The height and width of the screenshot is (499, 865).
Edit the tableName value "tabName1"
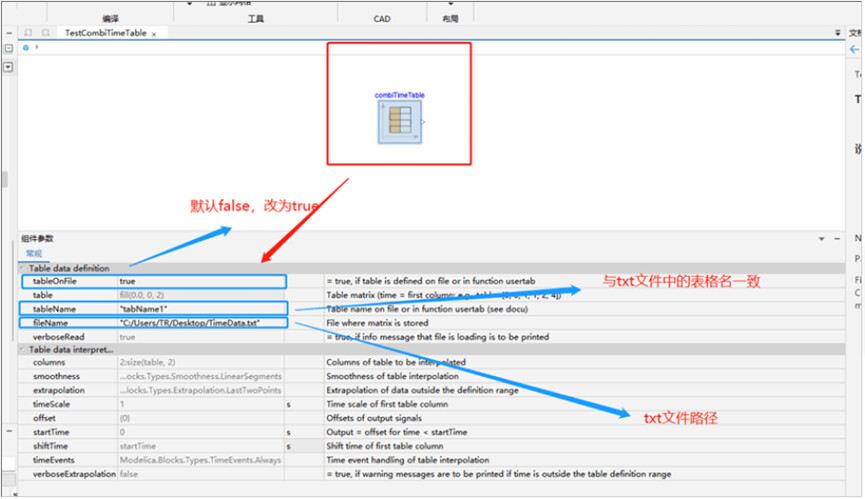tap(201, 309)
